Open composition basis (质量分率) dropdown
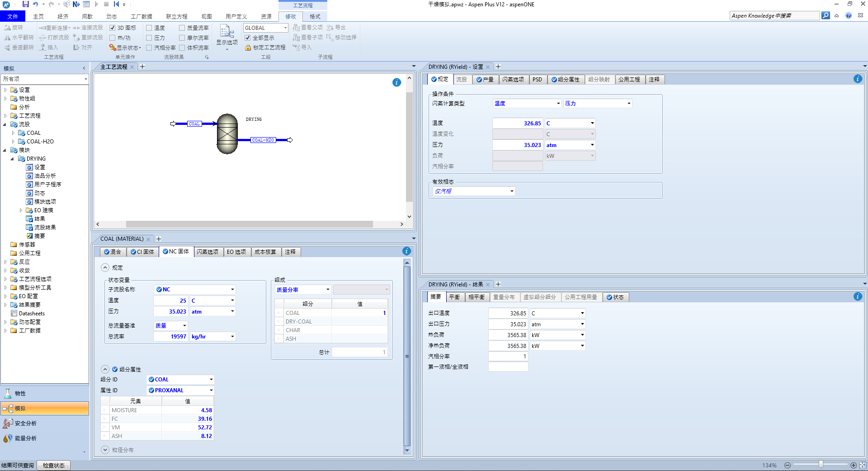Image resolution: width=868 pixels, height=471 pixels. [328, 290]
